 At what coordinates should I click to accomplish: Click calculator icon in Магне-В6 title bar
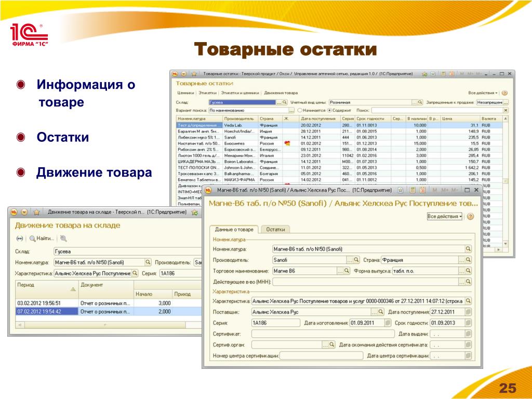tap(413, 190)
